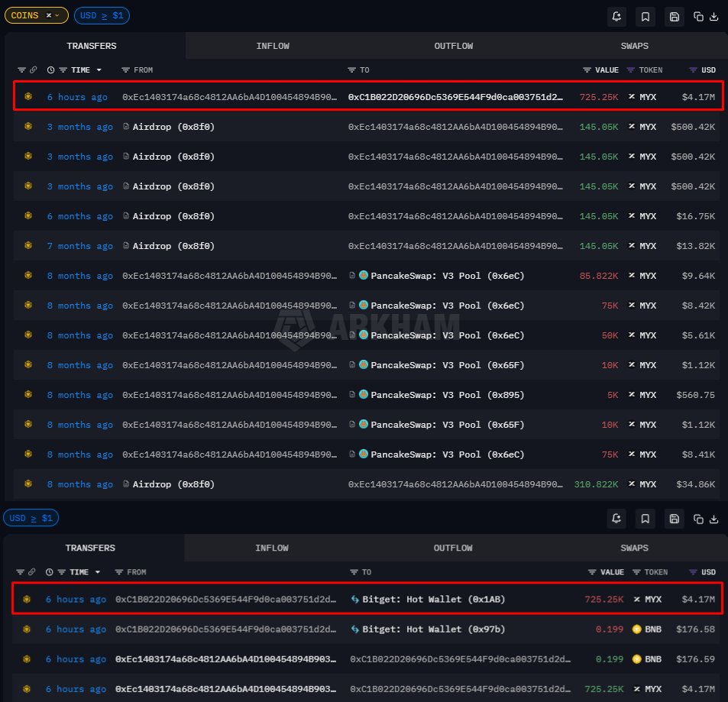Click the first top row's '6 hours ago' timestamp
This screenshot has height=702, width=728.
click(77, 97)
